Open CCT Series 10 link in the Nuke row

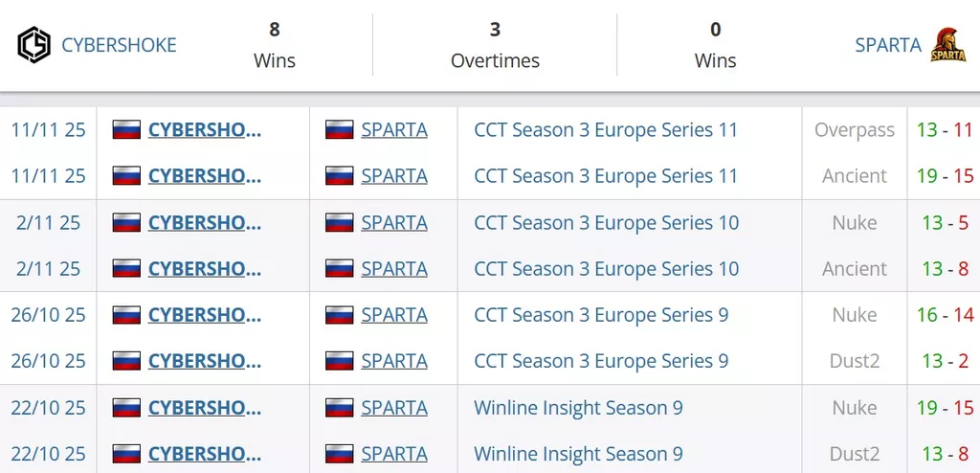point(606,223)
